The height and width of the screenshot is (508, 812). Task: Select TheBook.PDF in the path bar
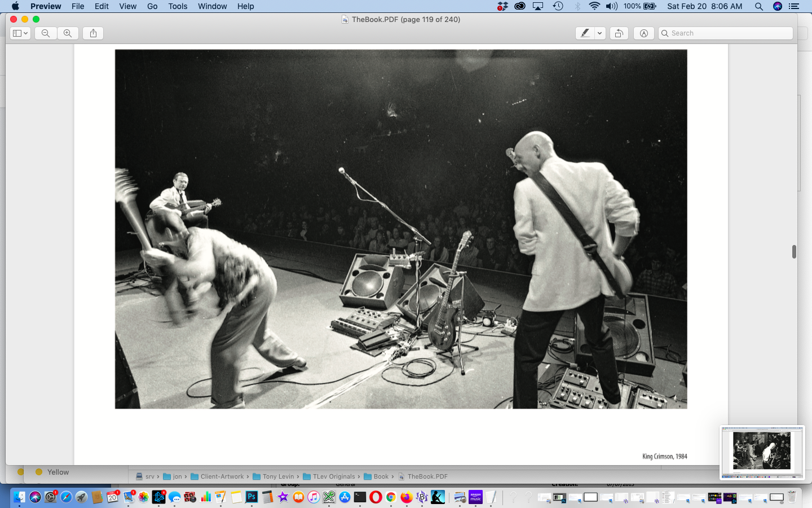point(423,476)
